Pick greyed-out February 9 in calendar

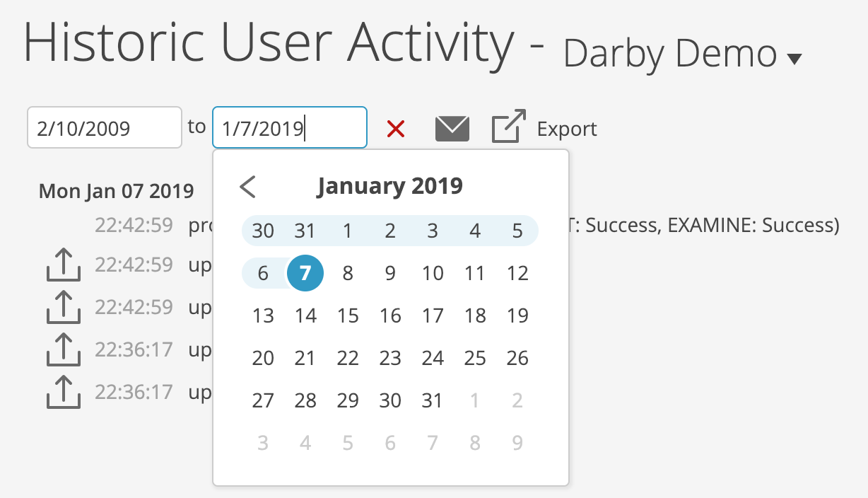[x=517, y=443]
